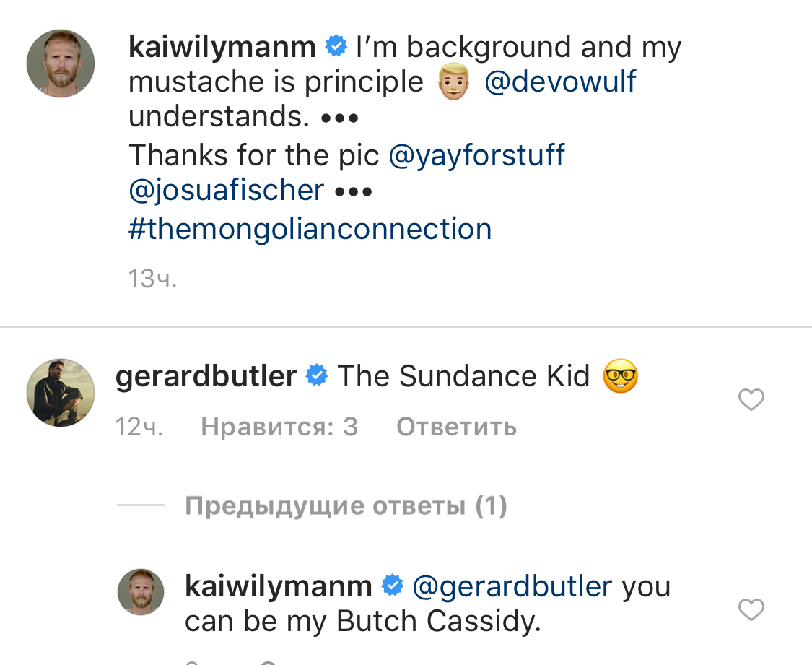The height and width of the screenshot is (665, 812).
Task: Tap gerardbutler's profile avatar
Action: (61, 392)
